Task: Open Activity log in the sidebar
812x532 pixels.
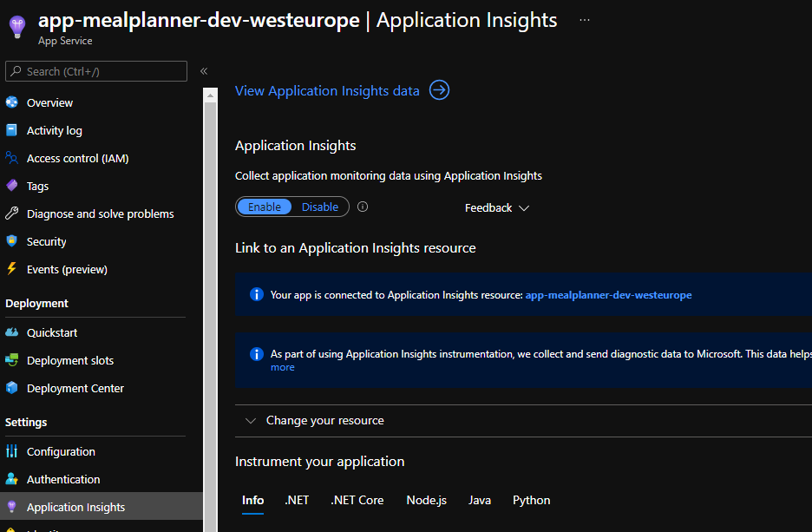Action: click(55, 130)
